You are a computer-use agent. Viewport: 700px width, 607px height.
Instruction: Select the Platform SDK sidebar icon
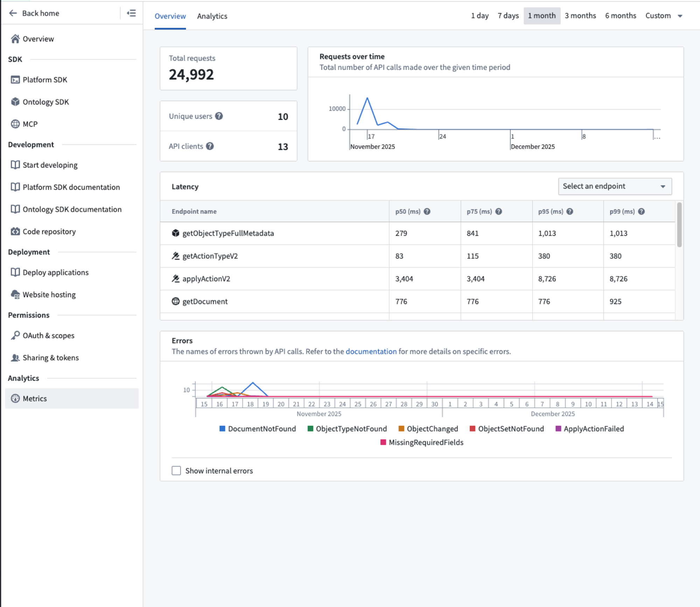(15, 80)
